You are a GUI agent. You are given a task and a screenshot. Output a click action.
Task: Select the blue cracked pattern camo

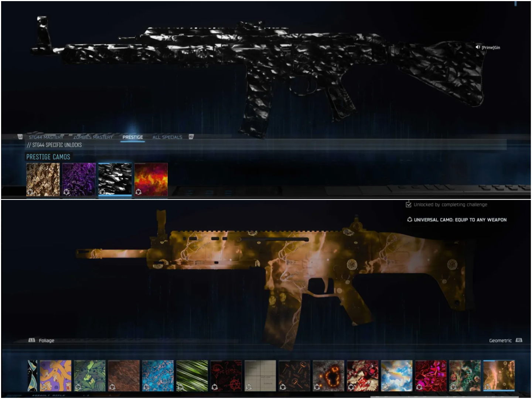(158, 376)
